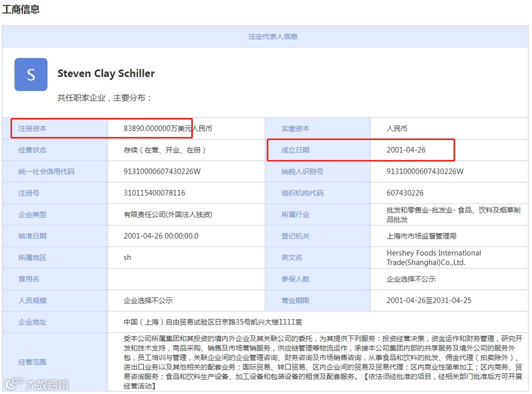Click the 纳税人识别号 label
This screenshot has width=532, height=394.
[x=302, y=171]
